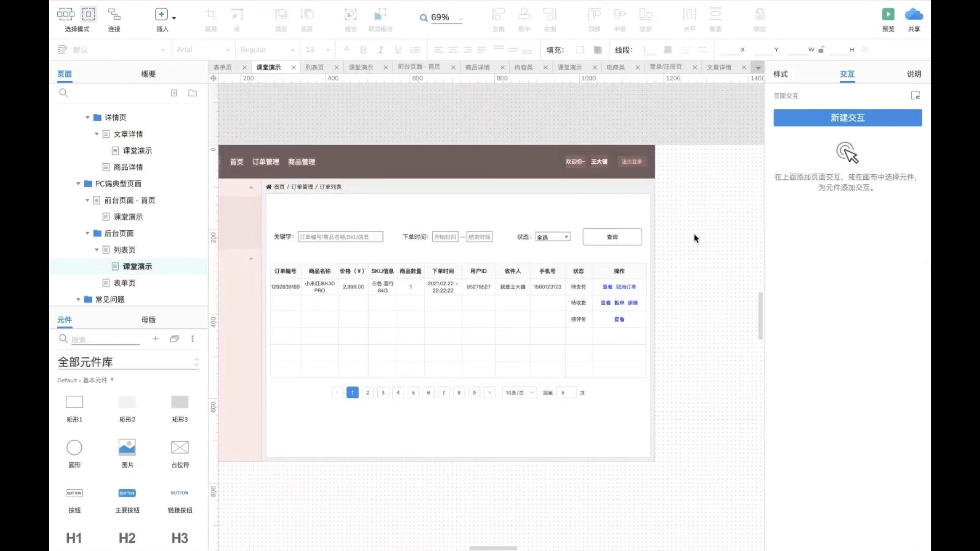Click the fill color swatch

[x=580, y=50]
